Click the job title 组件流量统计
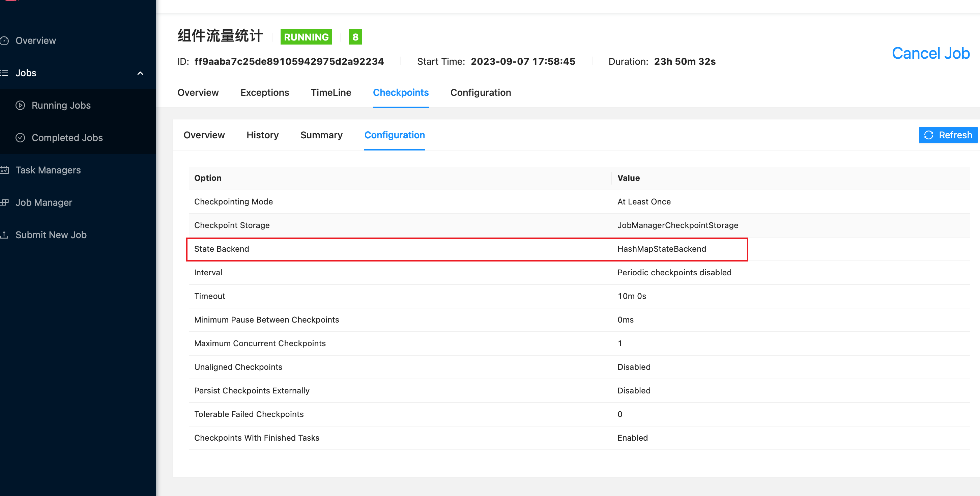The width and height of the screenshot is (980, 496). point(220,36)
